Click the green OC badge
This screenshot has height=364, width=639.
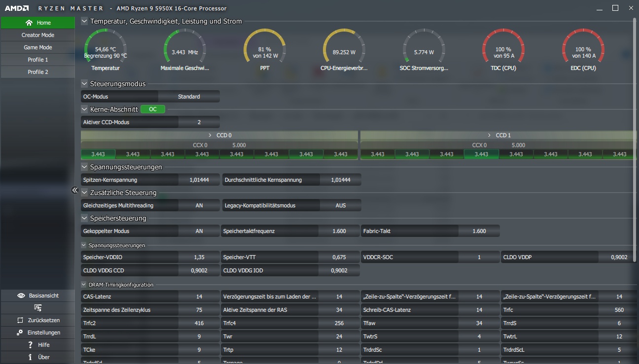tap(153, 109)
